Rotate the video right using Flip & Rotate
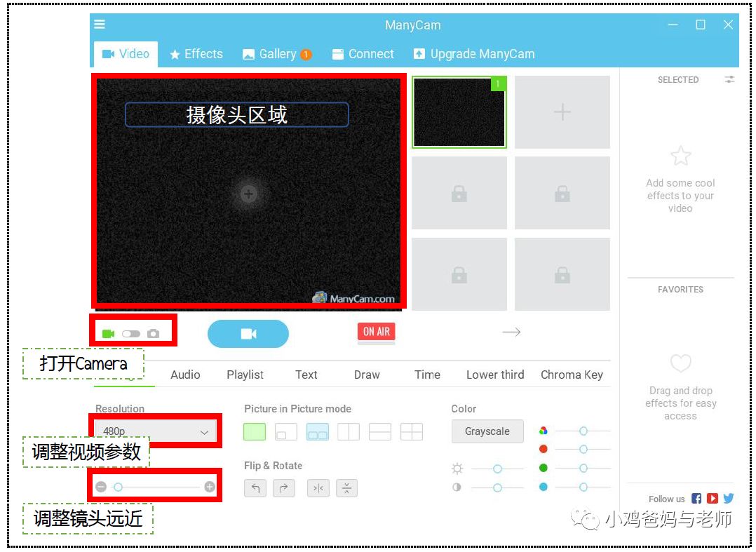756x552 pixels. [284, 487]
